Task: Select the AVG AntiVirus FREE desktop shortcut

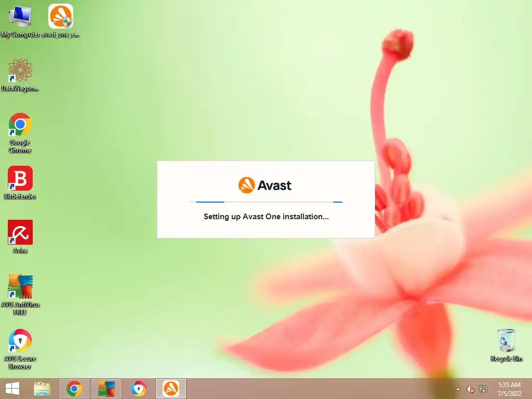Action: [x=20, y=294]
